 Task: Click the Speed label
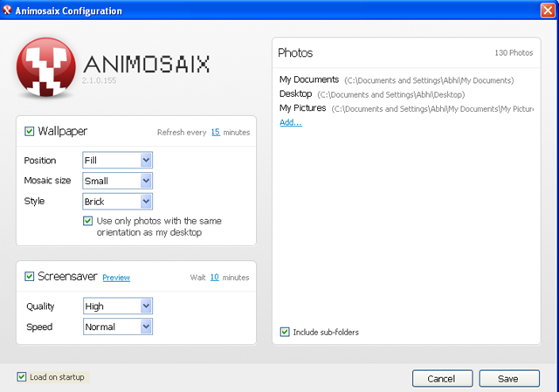point(39,327)
